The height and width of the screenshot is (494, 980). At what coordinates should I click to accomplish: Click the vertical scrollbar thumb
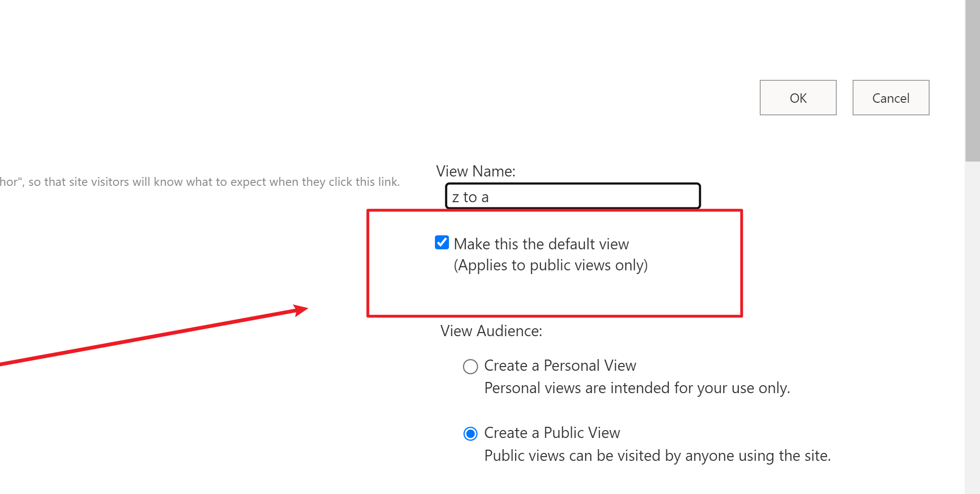973,80
